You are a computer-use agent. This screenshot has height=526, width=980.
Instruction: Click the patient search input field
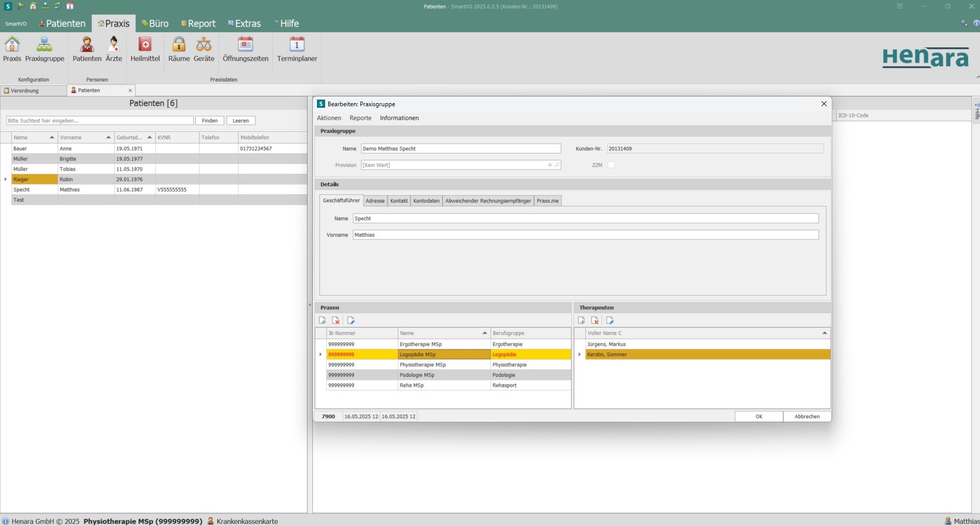coord(100,120)
